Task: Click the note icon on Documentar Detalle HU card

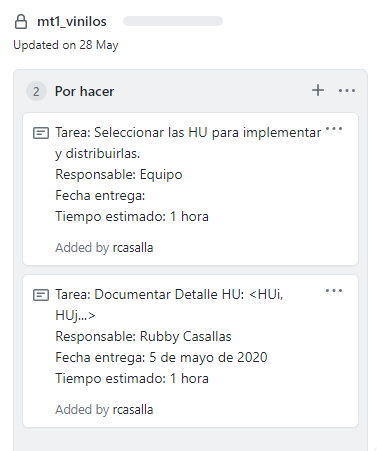Action: [x=41, y=295]
